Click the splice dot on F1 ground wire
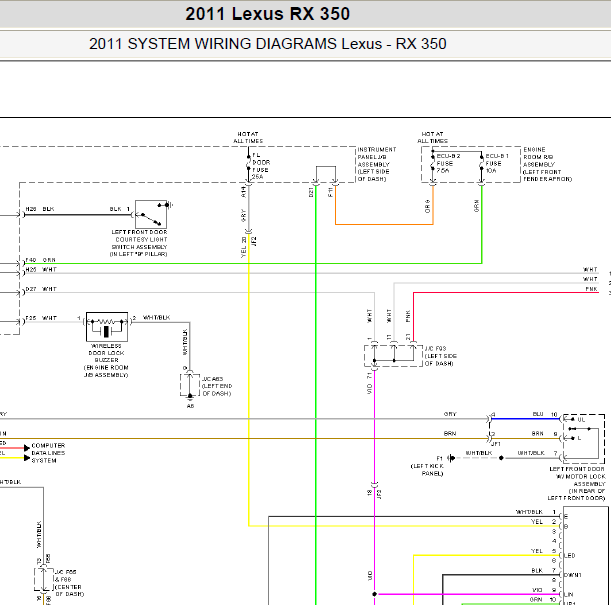The height and width of the screenshot is (605, 611). 501,458
